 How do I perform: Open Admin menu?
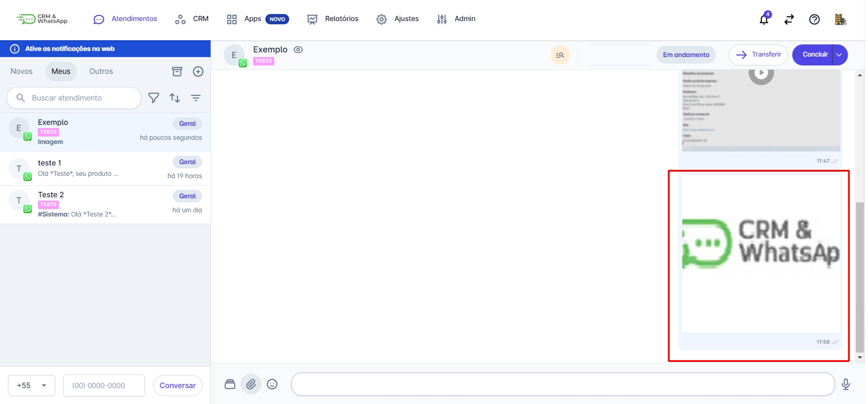point(456,19)
